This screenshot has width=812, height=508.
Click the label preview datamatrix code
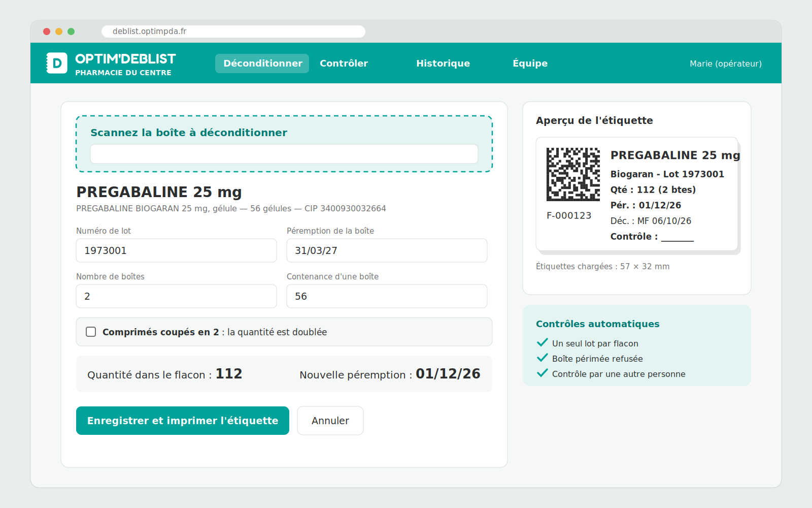pyautogui.click(x=573, y=174)
